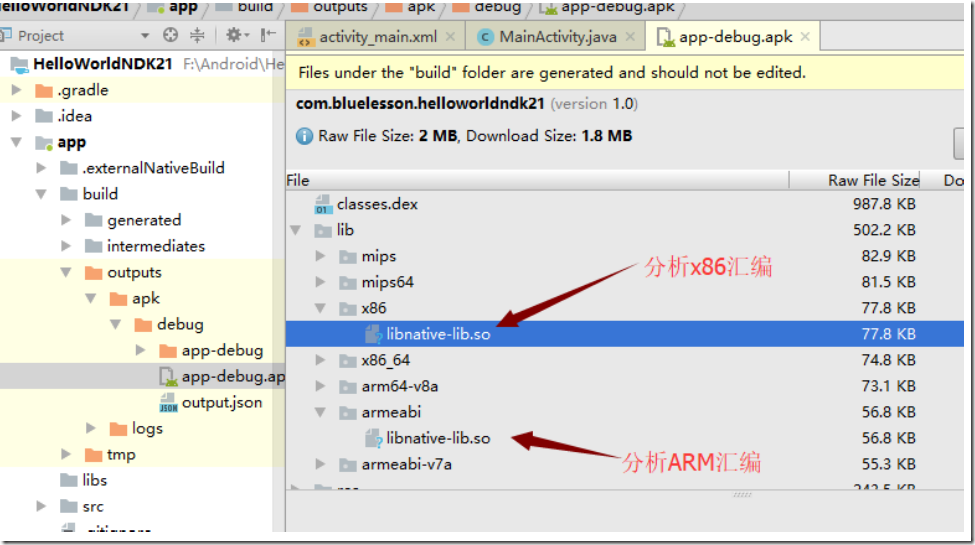
Task: Click the 502.2 KB size cell
Action: point(884,230)
